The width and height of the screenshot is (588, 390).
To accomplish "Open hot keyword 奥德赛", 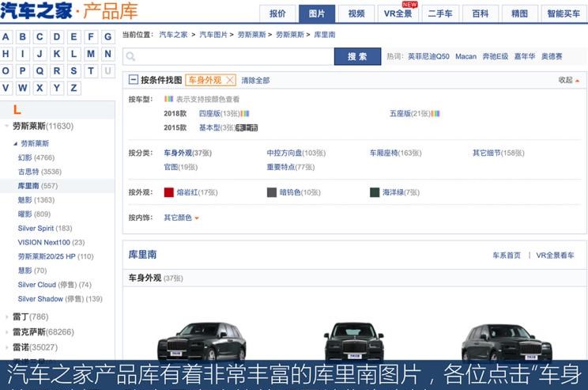I will 552,56.
